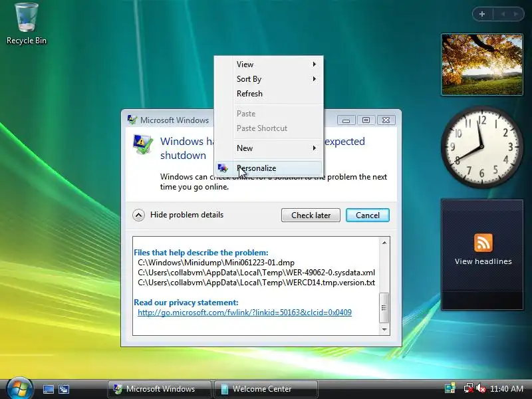
Task: Click the warning monitor icon in dialog
Action: point(142,144)
